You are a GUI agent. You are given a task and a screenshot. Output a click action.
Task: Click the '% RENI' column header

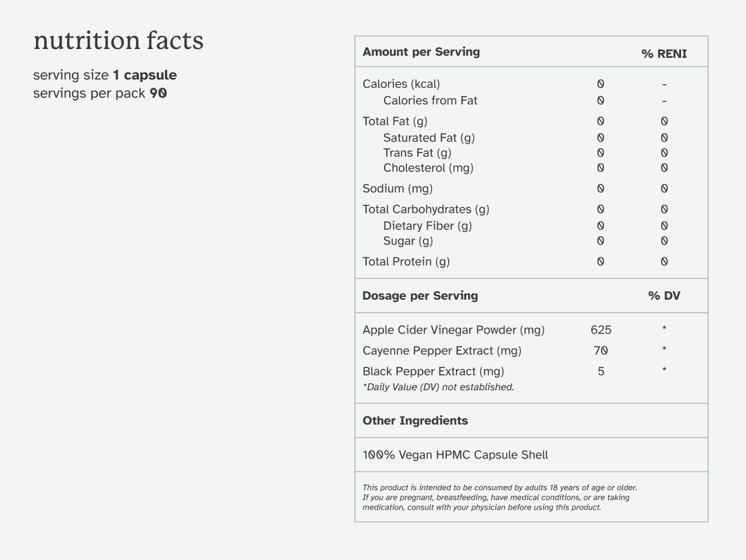(x=664, y=54)
